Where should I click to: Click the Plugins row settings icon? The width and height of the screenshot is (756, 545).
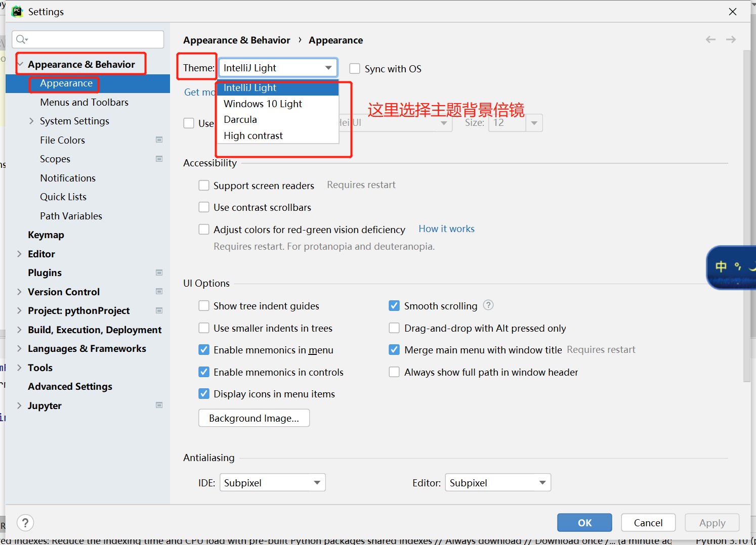[159, 272]
